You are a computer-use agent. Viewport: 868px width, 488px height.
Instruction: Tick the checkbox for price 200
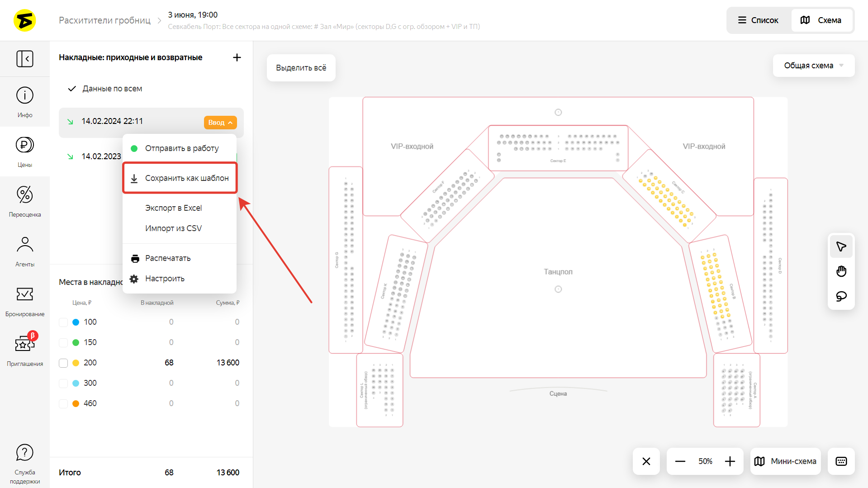(63, 363)
